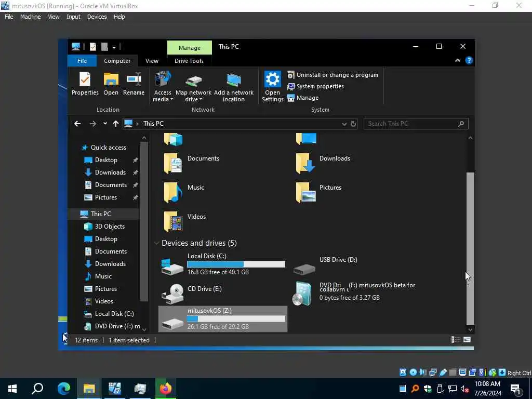Viewport: 532px width, 399px height.
Task: Select the Videos folder icon in the content pane
Action: [173, 221]
